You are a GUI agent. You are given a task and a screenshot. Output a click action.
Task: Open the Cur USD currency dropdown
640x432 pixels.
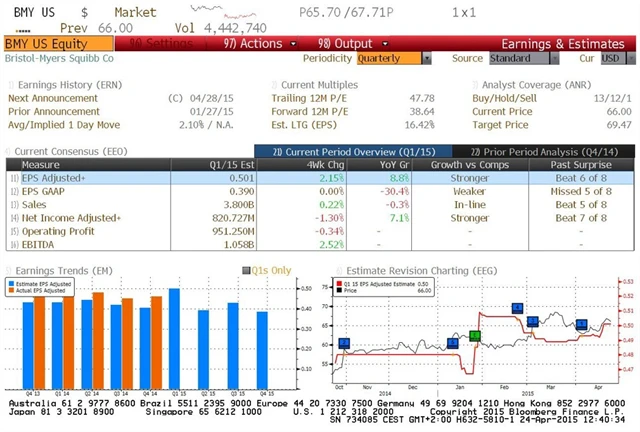point(611,58)
